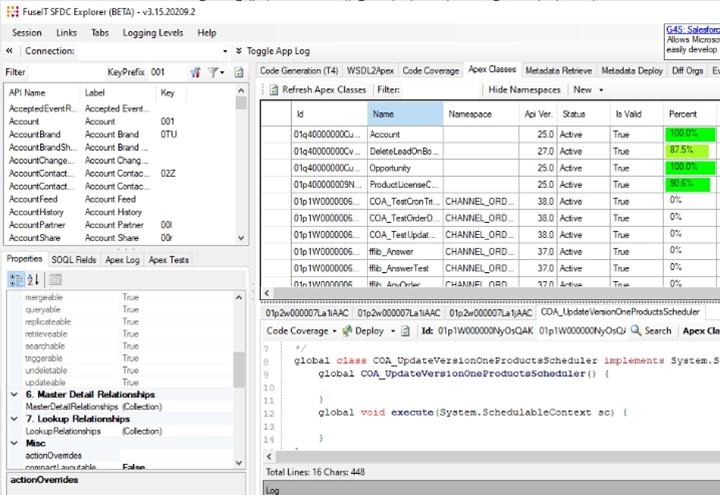Screen dimensions: 720x495
Task: Switch to the Metadata Deploy tab
Action: (x=632, y=71)
